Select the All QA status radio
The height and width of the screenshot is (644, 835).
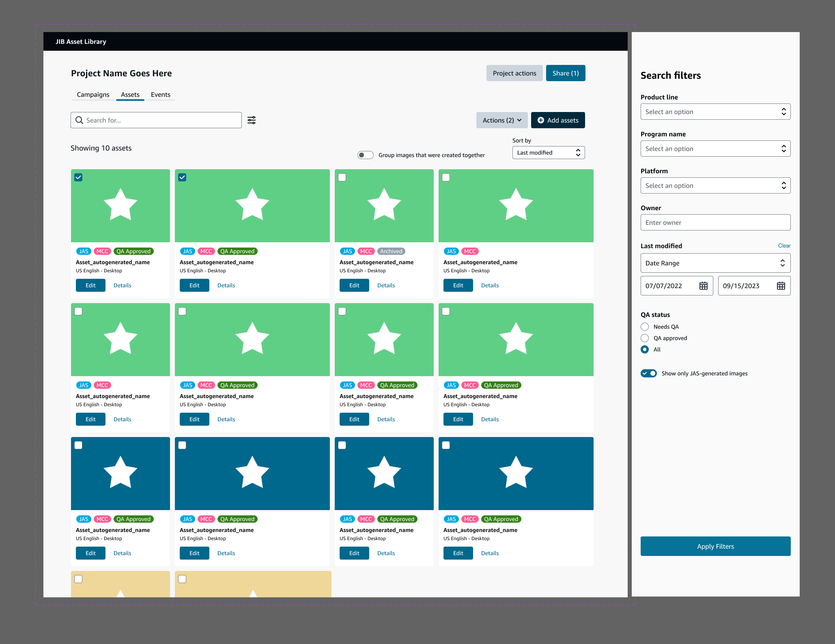click(x=645, y=349)
